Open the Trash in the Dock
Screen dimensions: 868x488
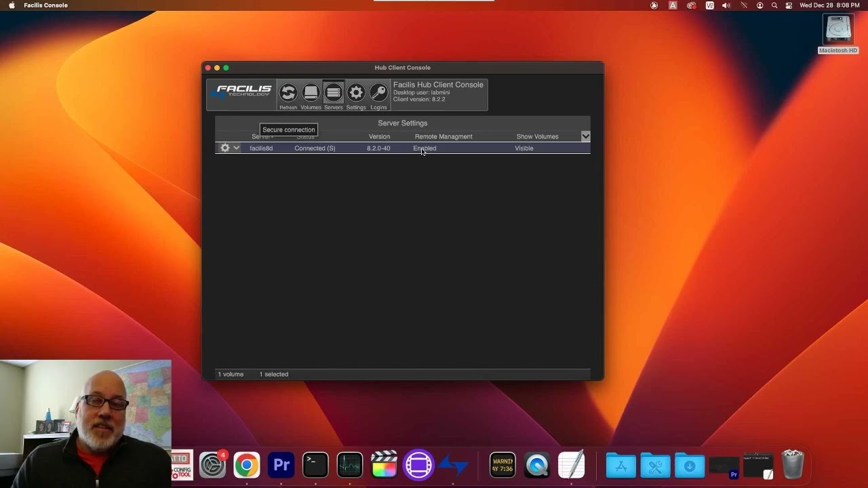point(793,465)
